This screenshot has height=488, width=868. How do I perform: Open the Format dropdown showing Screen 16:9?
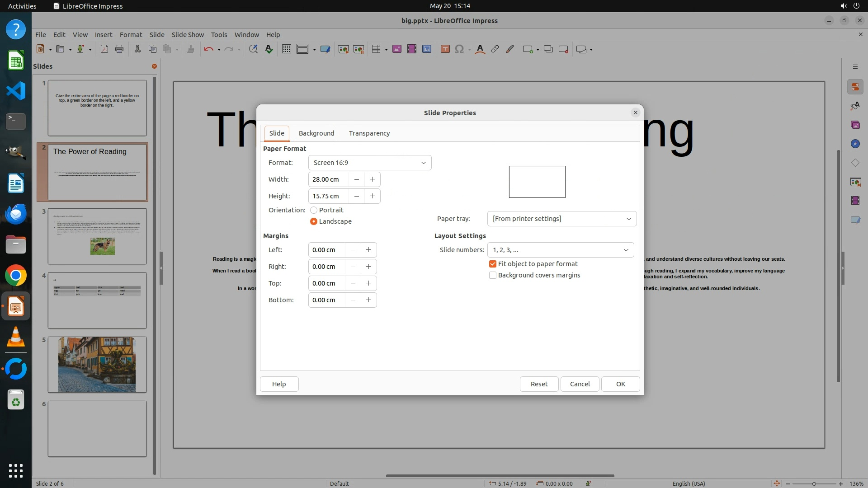pyautogui.click(x=369, y=163)
